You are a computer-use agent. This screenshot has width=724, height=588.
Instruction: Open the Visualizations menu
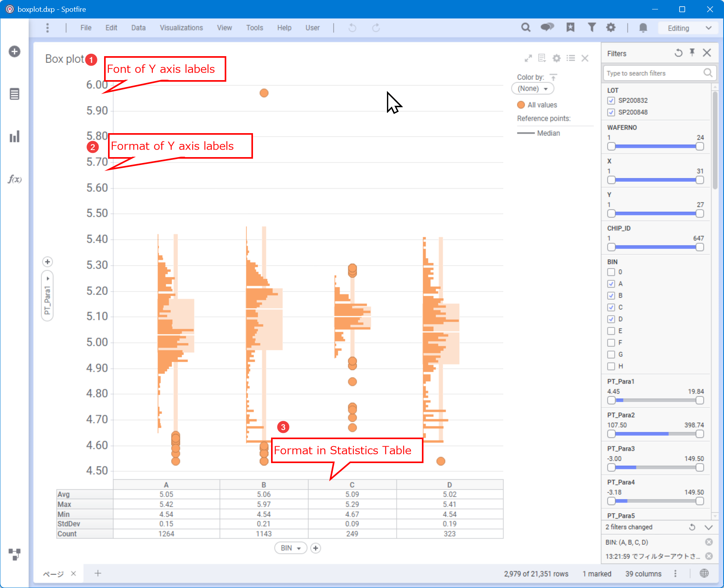(181, 28)
